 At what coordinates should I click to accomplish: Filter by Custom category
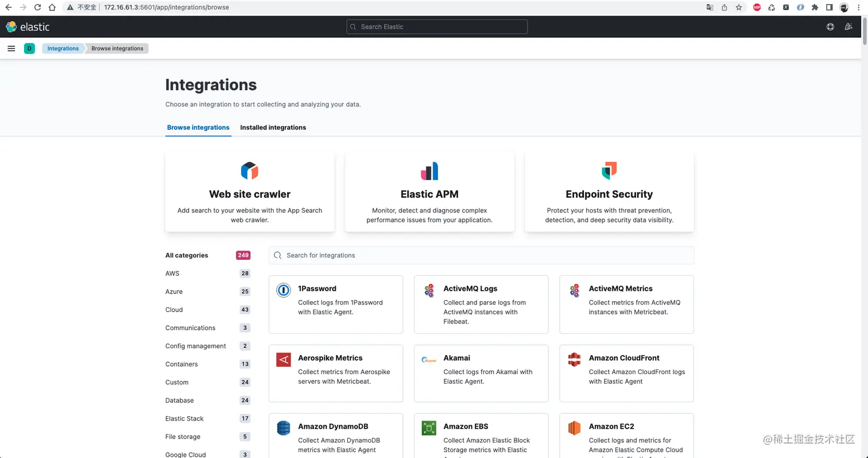(177, 382)
